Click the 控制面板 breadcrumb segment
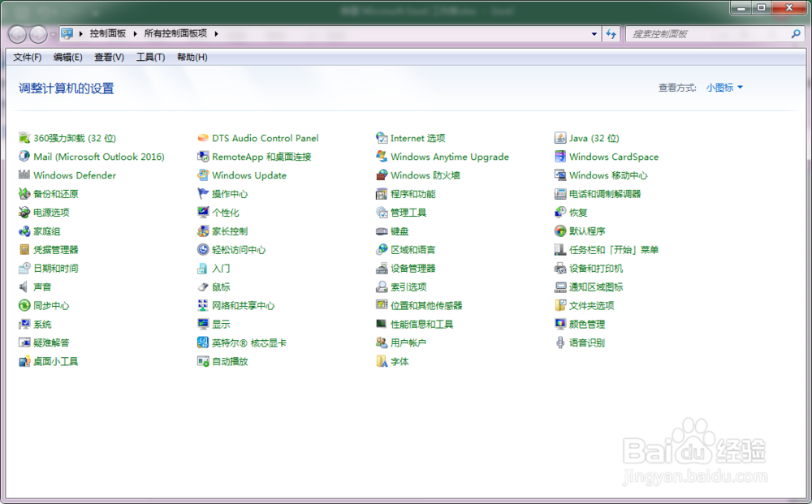The width and height of the screenshot is (812, 504). (108, 33)
